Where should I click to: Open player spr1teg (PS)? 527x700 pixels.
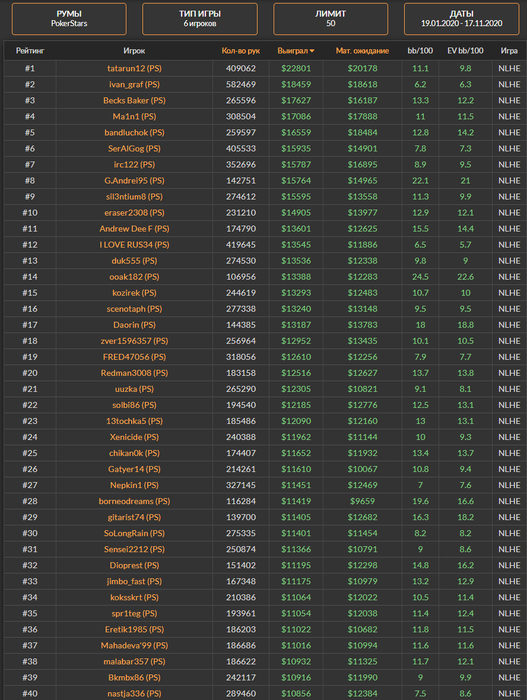(x=134, y=614)
